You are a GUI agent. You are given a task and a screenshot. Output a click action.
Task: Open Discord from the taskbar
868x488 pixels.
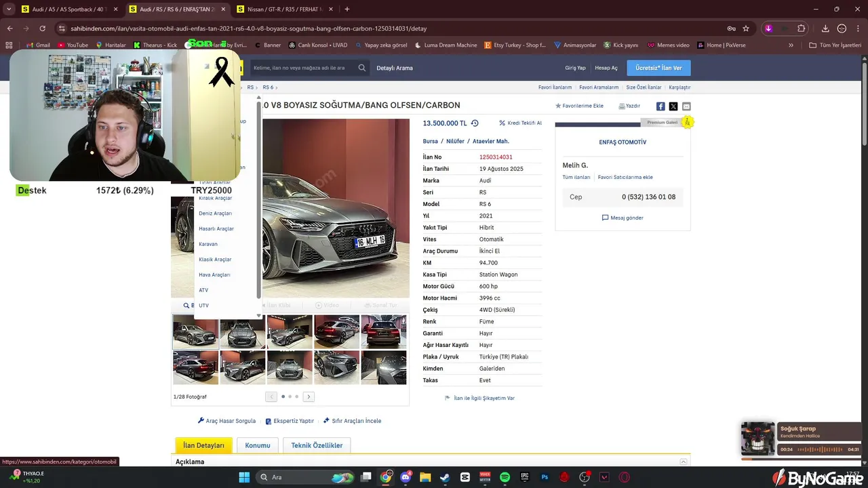tap(406, 477)
